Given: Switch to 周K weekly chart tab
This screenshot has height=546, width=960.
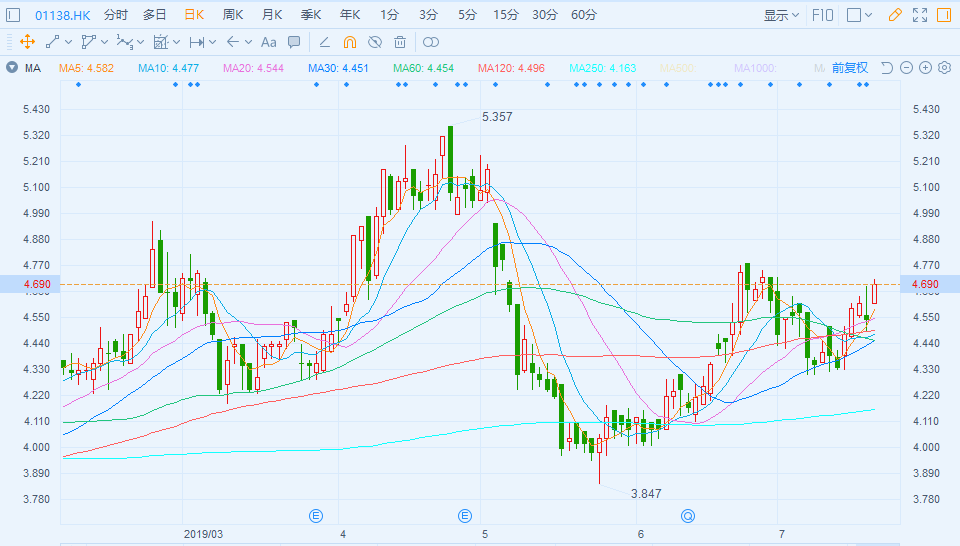Looking at the screenshot, I should [x=233, y=15].
